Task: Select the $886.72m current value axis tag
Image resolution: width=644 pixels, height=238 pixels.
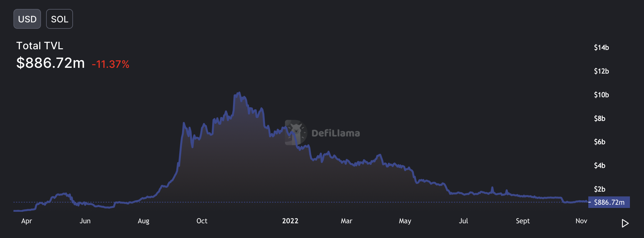Action: click(x=609, y=202)
